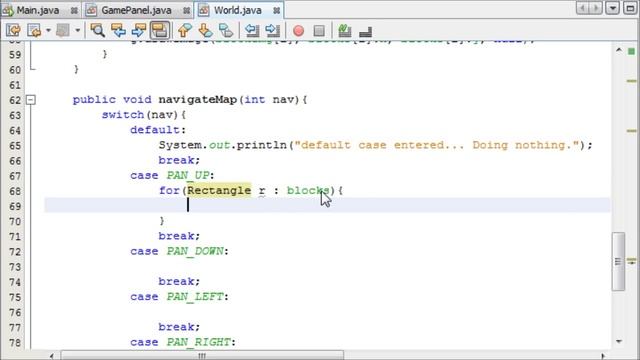Click the Uncomment toolbar icon
Image resolution: width=640 pixels, height=360 pixels.
[x=365, y=31]
